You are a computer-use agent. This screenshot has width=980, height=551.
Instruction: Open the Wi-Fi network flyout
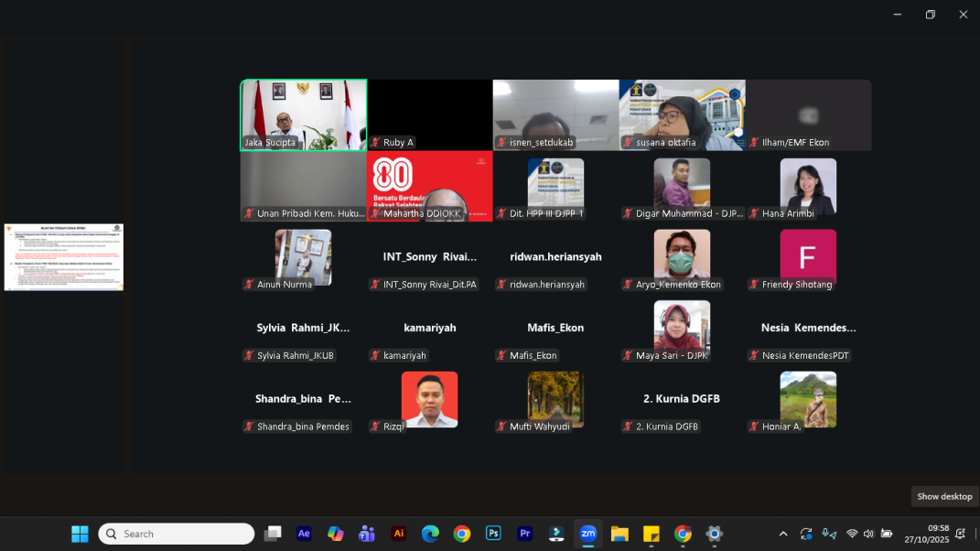[852, 534]
